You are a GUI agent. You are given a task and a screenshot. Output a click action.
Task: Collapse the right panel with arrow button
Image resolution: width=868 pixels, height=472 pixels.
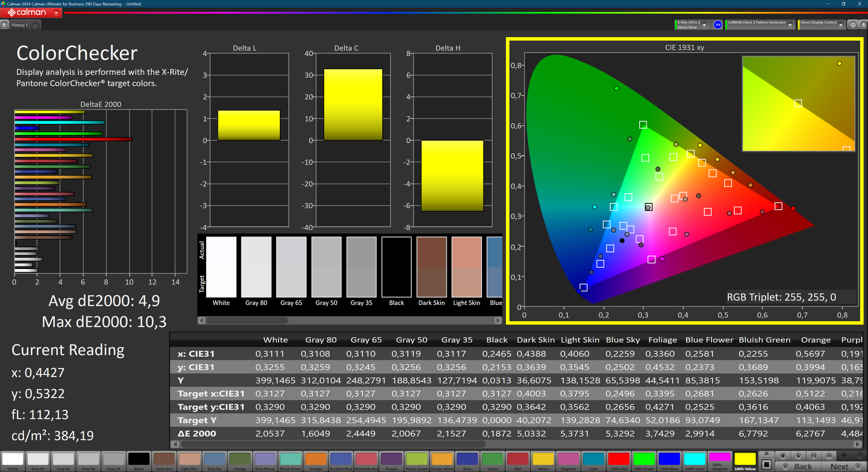(863, 25)
